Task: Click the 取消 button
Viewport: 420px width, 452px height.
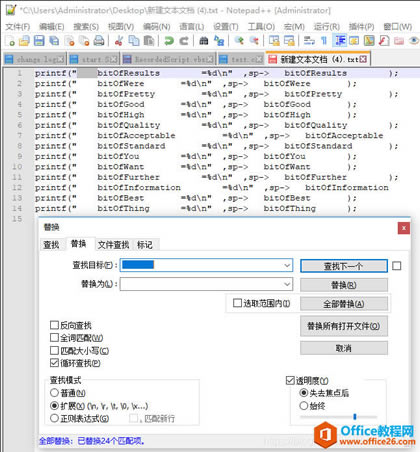Action: 344,348
